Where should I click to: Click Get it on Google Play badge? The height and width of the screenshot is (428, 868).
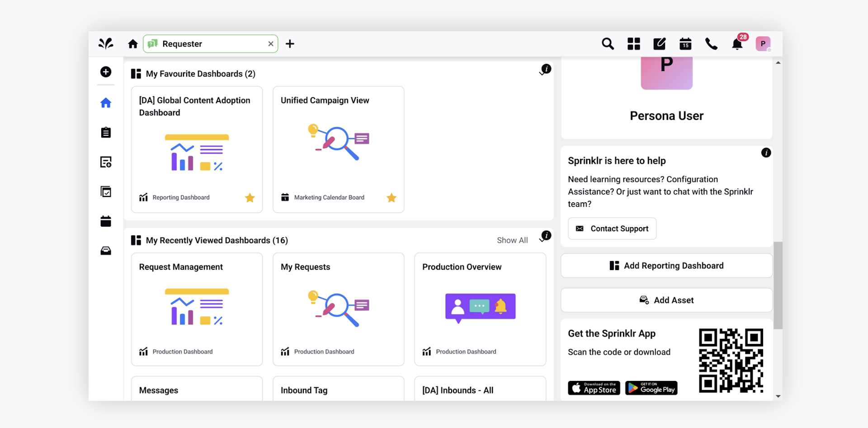[651, 388]
